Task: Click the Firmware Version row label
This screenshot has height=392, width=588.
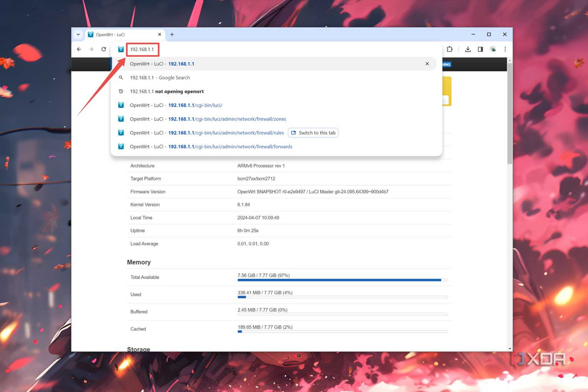Action: (148, 192)
